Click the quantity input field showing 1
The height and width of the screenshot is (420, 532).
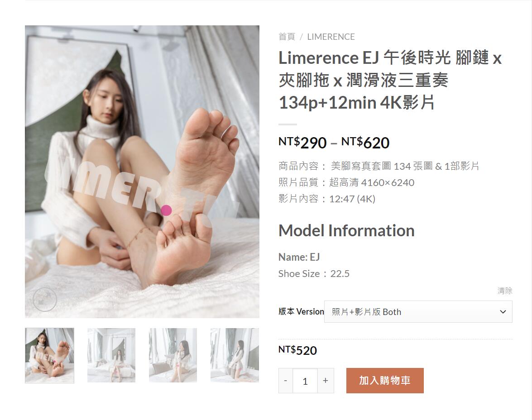tap(305, 381)
